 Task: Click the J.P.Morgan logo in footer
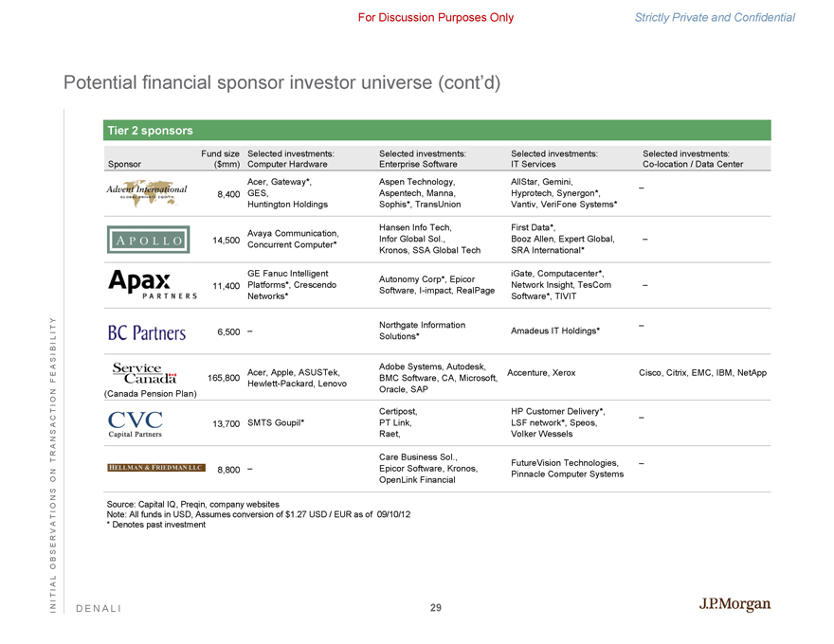[734, 605]
